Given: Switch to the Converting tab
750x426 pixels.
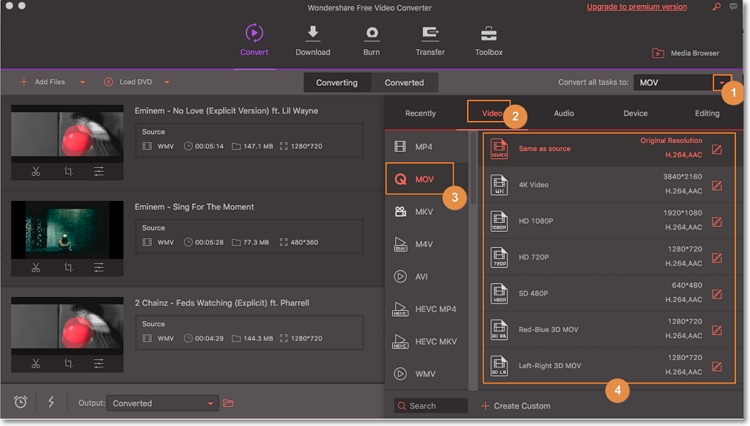Looking at the screenshot, I should click(x=337, y=82).
